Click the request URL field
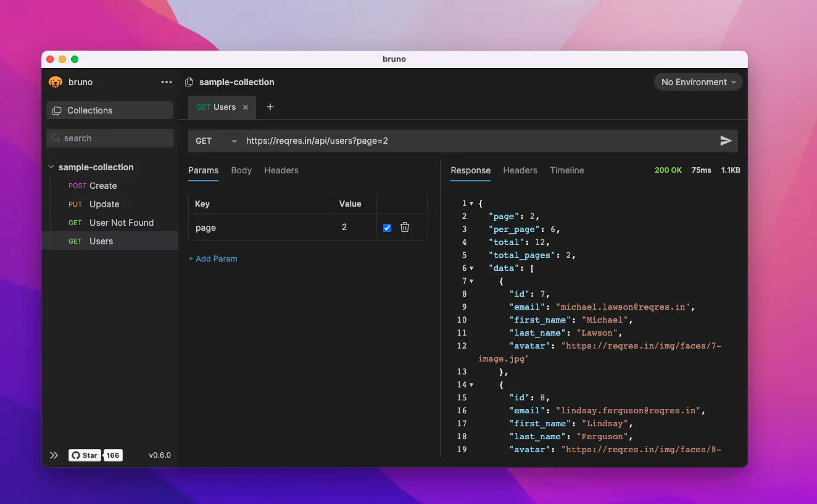817x504 pixels. [x=478, y=141]
